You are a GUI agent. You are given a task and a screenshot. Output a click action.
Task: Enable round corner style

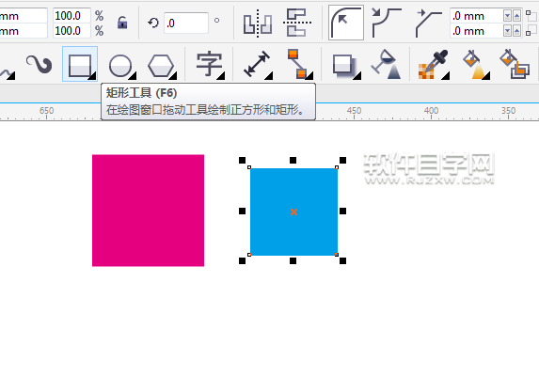pyautogui.click(x=346, y=23)
